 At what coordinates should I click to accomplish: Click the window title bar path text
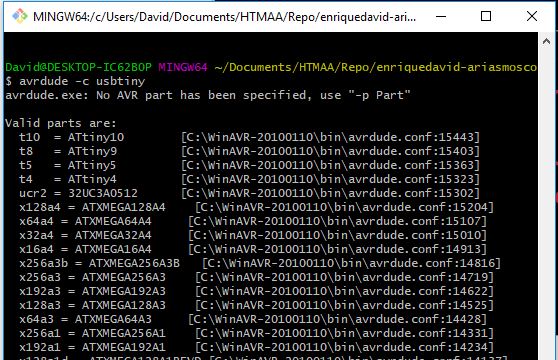coord(225,17)
